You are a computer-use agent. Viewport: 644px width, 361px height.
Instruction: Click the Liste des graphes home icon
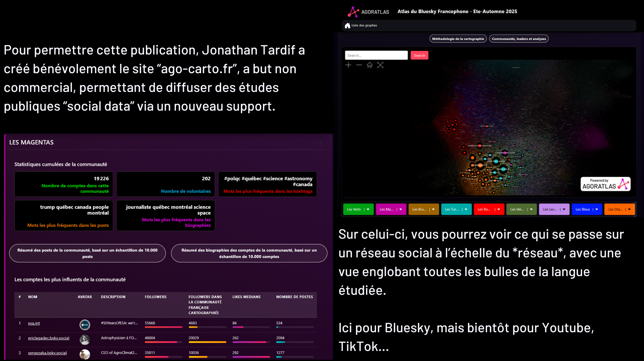click(348, 25)
